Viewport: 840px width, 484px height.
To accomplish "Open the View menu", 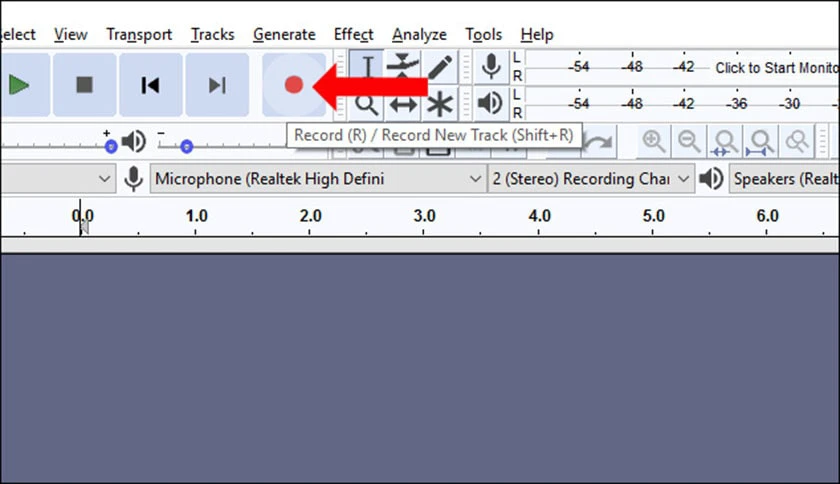I will 71,35.
